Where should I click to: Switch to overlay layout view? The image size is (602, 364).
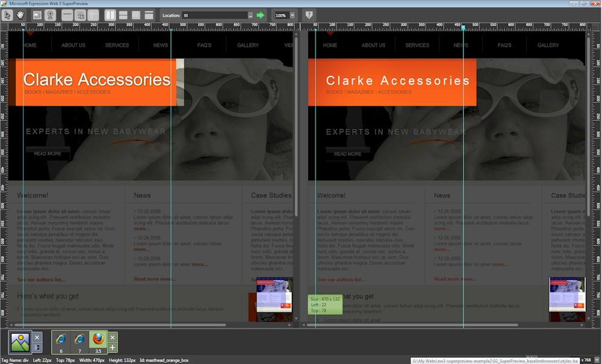pos(136,16)
